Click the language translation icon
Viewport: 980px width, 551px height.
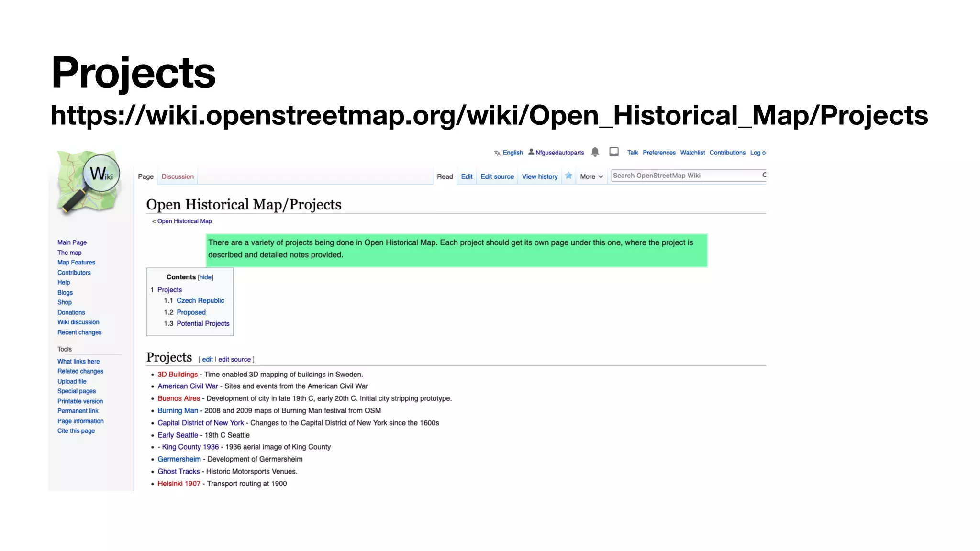pyautogui.click(x=497, y=153)
